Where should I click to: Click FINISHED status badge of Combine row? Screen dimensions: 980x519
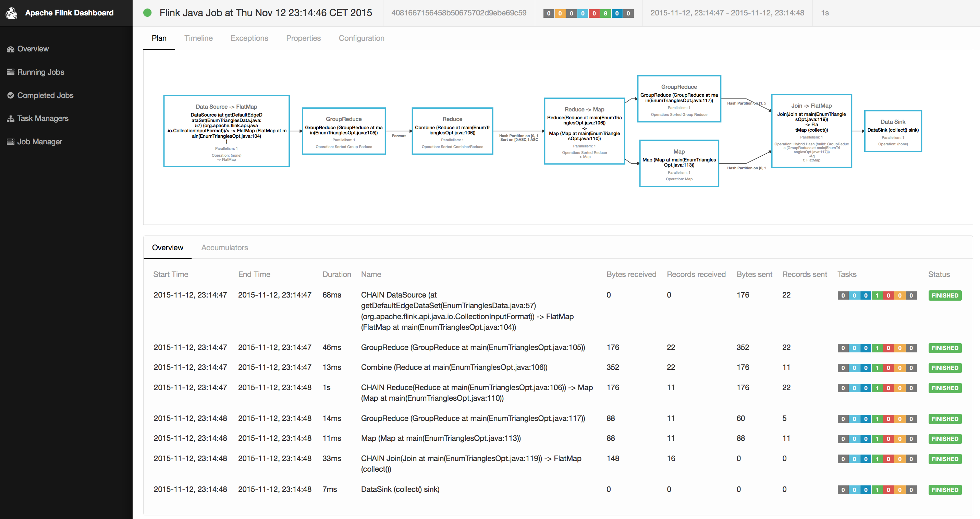click(945, 368)
